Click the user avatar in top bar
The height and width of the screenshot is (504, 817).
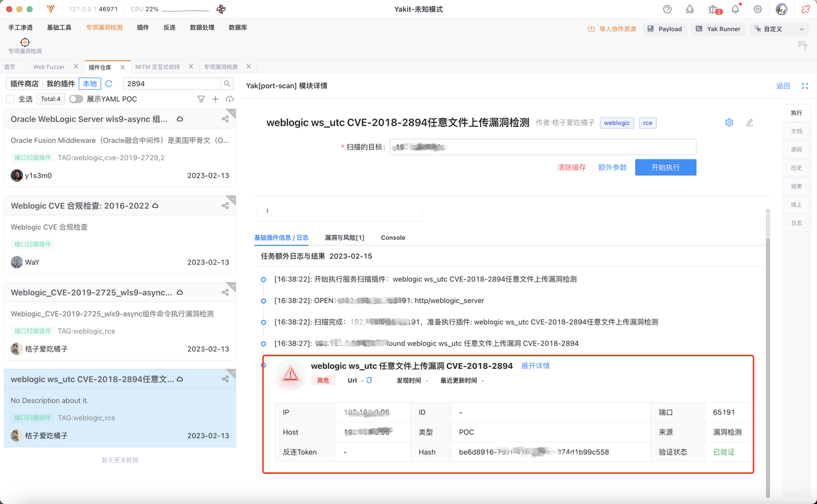[781, 10]
